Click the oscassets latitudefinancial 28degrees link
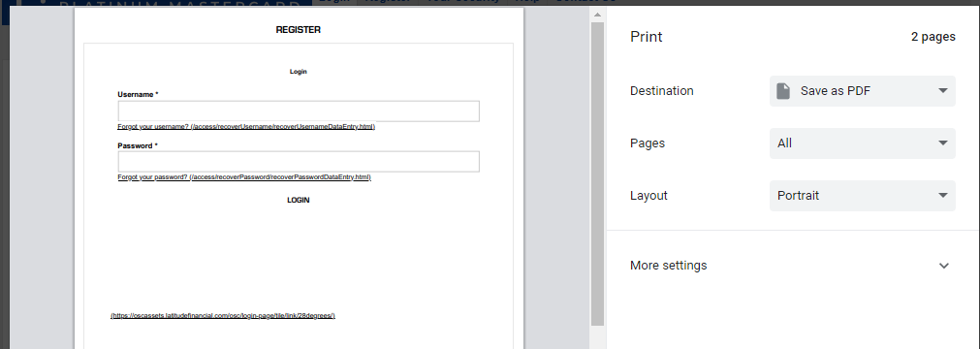The width and height of the screenshot is (980, 349). pyautogui.click(x=223, y=316)
